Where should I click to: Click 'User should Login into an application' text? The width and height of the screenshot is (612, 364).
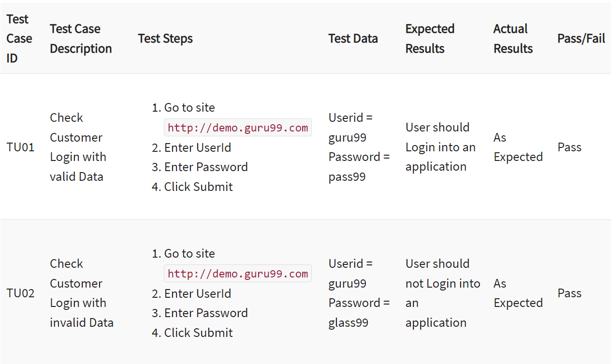coord(440,147)
